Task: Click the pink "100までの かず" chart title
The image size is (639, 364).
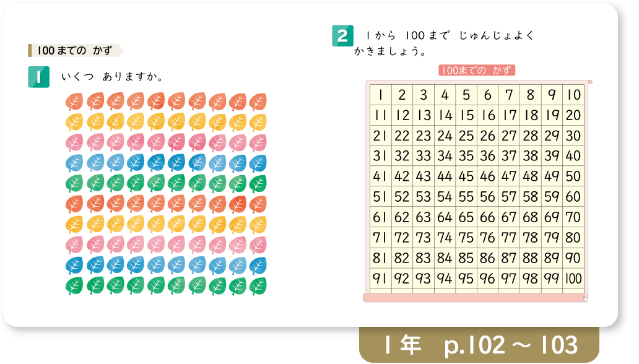Action: pos(477,71)
